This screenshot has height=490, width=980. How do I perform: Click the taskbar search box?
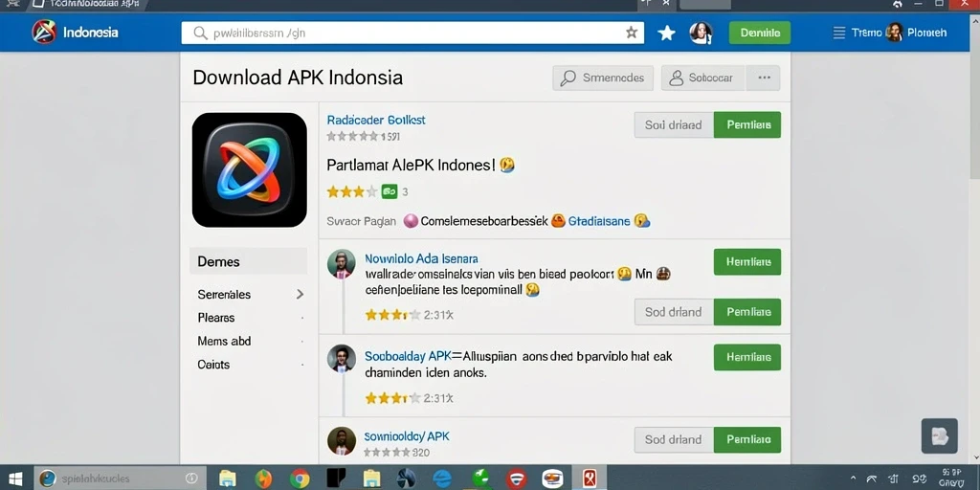tap(119, 479)
